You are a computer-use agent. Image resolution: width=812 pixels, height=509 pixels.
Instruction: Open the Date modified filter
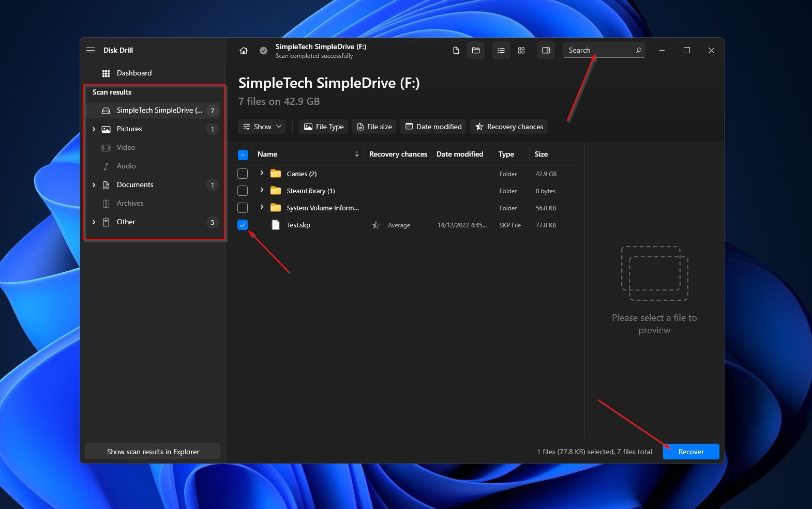433,127
